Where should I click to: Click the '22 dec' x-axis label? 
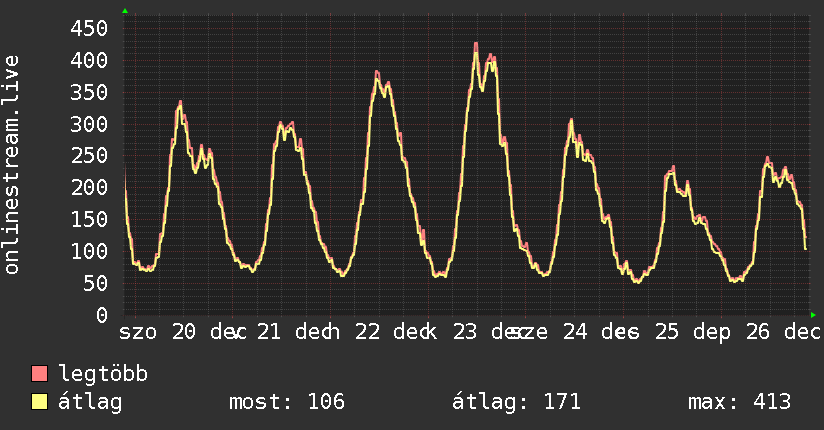(x=392, y=332)
